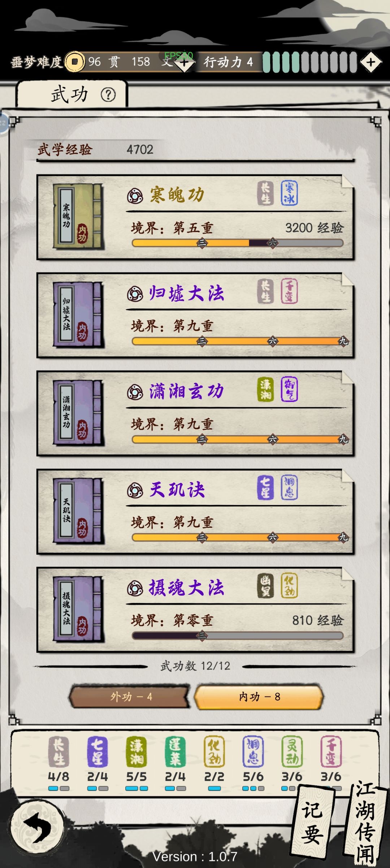Tap the 幽冥 tag on 摄魂大法
The image size is (390, 868).
coord(265,586)
